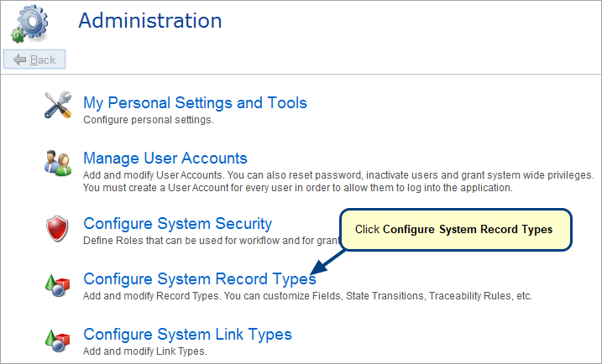Open Configure System Security link
This screenshot has height=364, width=602.
[x=177, y=224]
